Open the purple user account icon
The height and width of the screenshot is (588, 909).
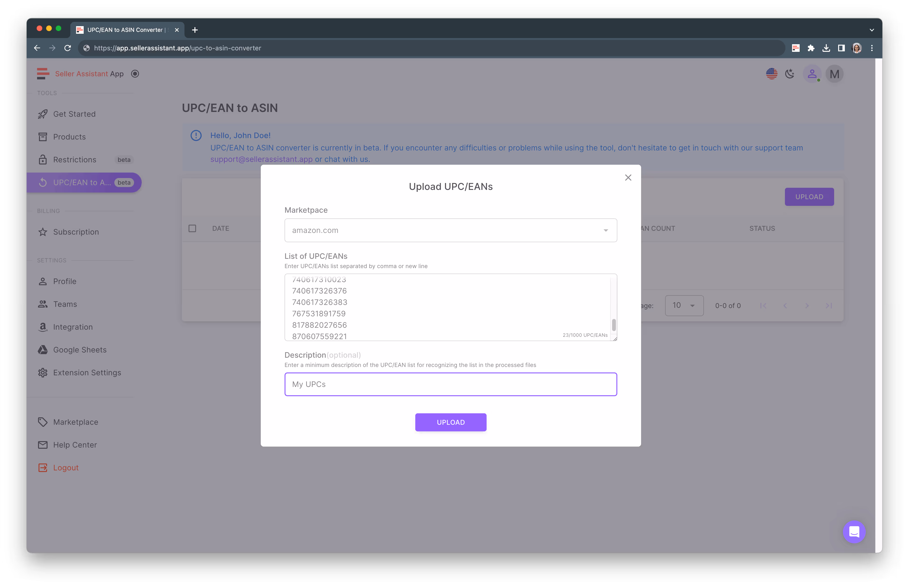812,74
